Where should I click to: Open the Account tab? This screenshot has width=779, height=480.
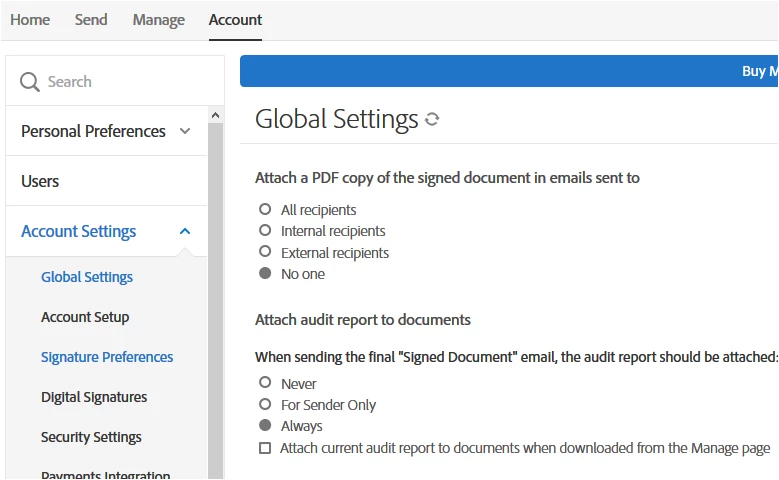pos(235,20)
